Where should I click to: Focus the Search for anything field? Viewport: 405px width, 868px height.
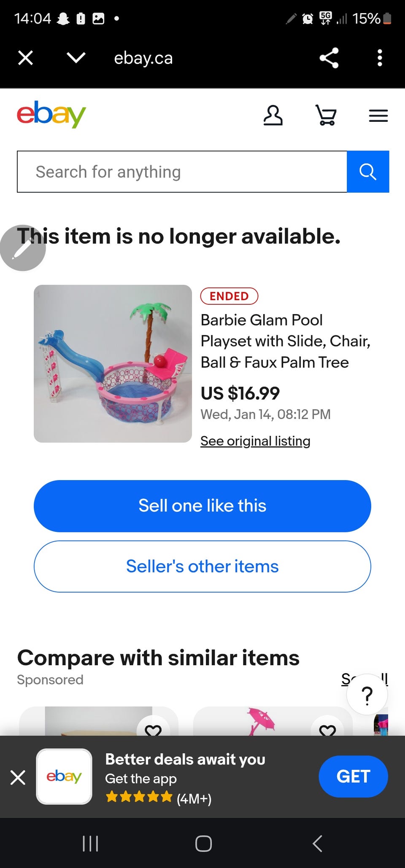(x=182, y=172)
